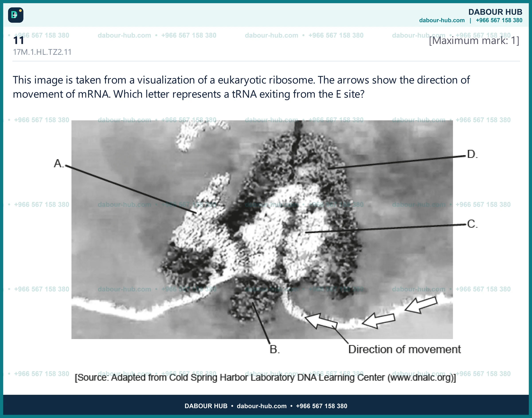Image resolution: width=532 pixels, height=418 pixels.
Task: Click the Dabour Hub logo icon
Action: point(16,15)
